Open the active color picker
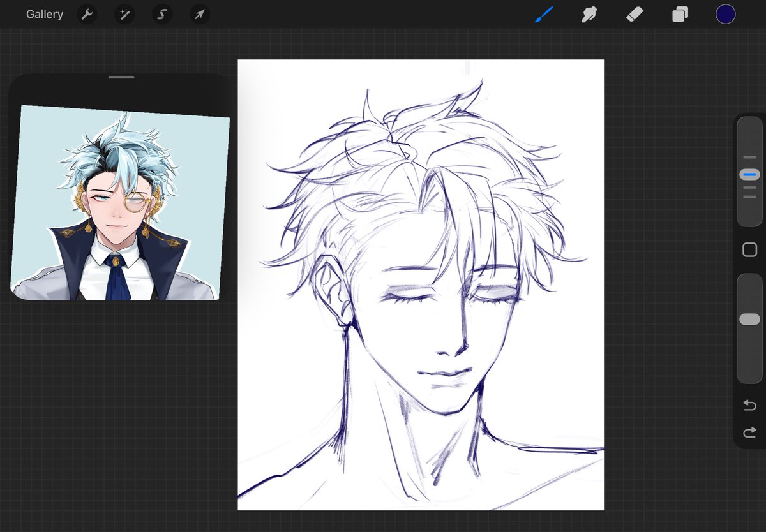This screenshot has height=532, width=766. (x=726, y=14)
